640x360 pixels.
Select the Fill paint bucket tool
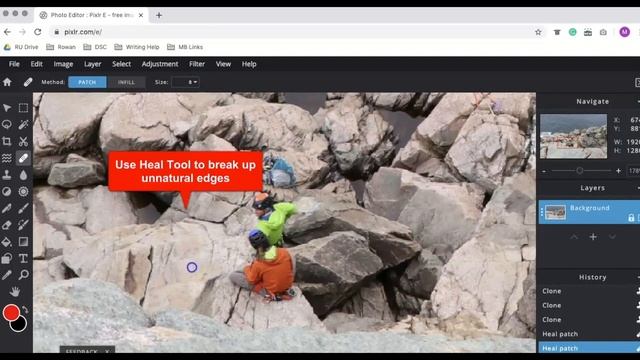[x=7, y=242]
